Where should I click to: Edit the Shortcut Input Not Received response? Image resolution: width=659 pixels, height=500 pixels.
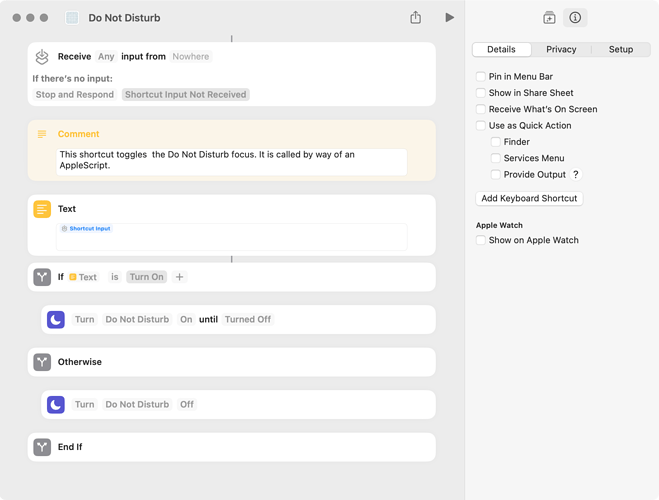tap(186, 95)
